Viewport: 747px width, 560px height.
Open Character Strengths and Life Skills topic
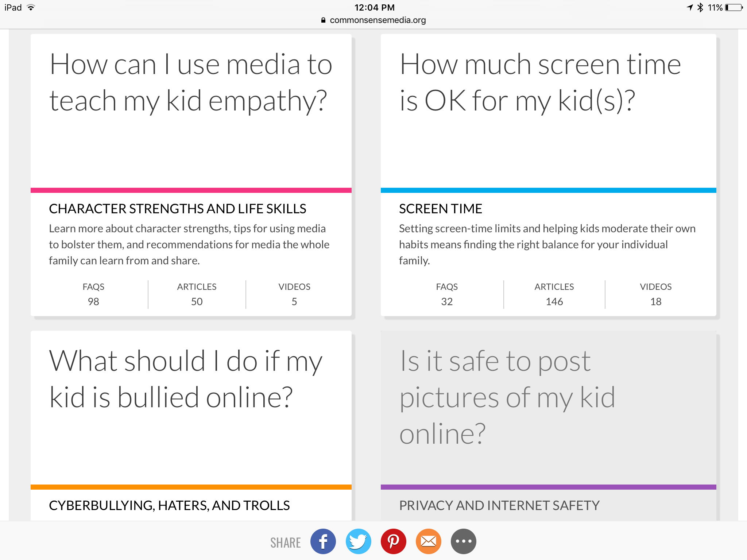[x=177, y=209]
